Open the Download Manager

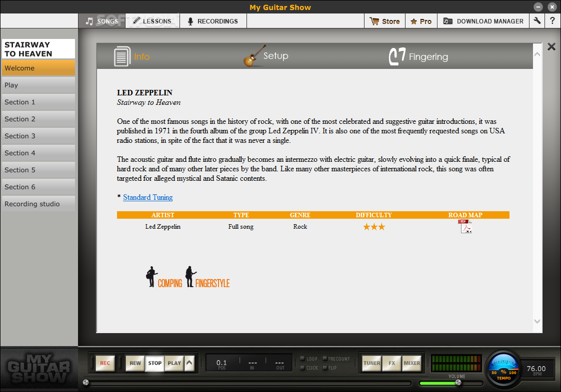click(x=483, y=21)
